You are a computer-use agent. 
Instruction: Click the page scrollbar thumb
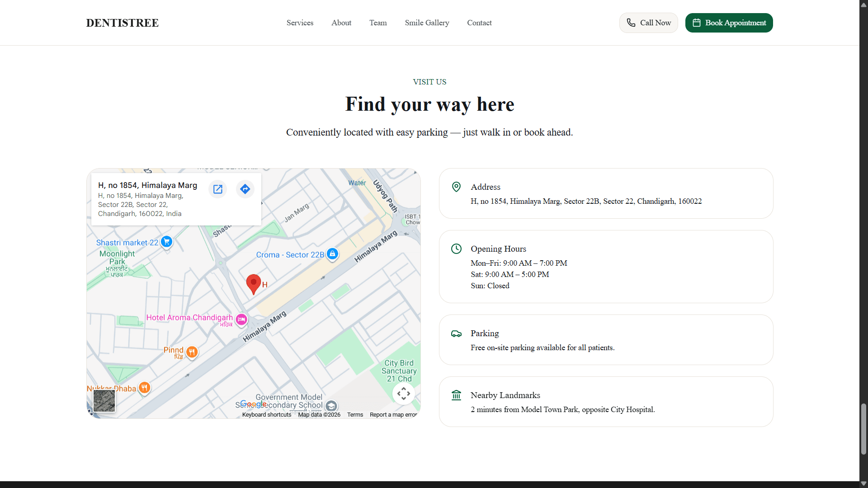point(863,429)
